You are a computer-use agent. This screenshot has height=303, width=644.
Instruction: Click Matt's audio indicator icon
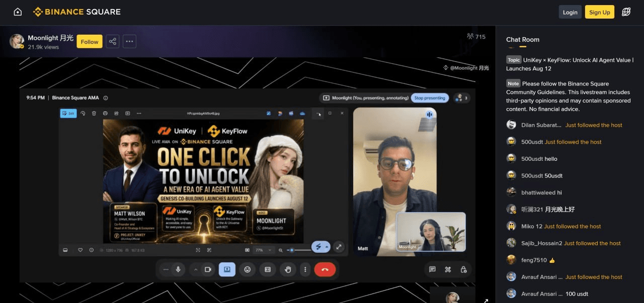(x=429, y=115)
